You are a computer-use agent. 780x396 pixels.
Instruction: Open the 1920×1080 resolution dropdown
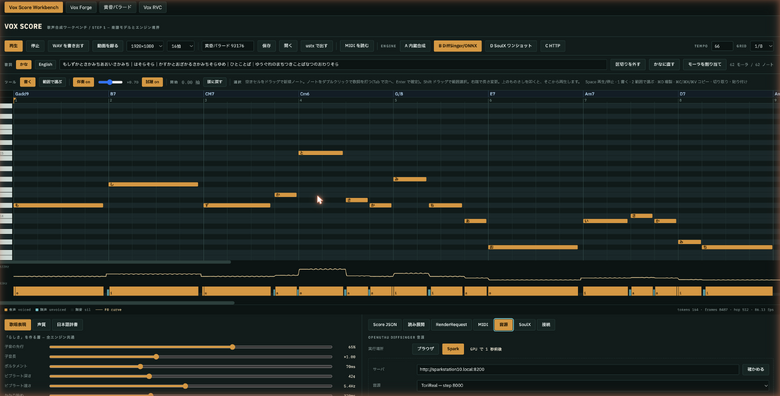pos(145,46)
